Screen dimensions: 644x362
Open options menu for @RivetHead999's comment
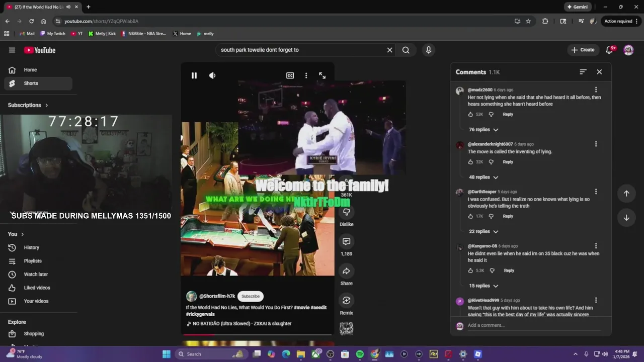tap(596, 301)
